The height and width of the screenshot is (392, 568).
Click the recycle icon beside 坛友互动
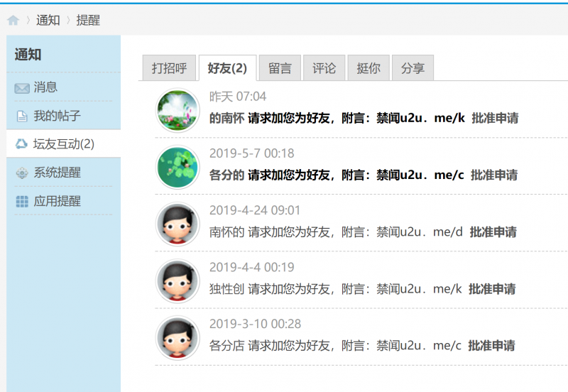[21, 144]
